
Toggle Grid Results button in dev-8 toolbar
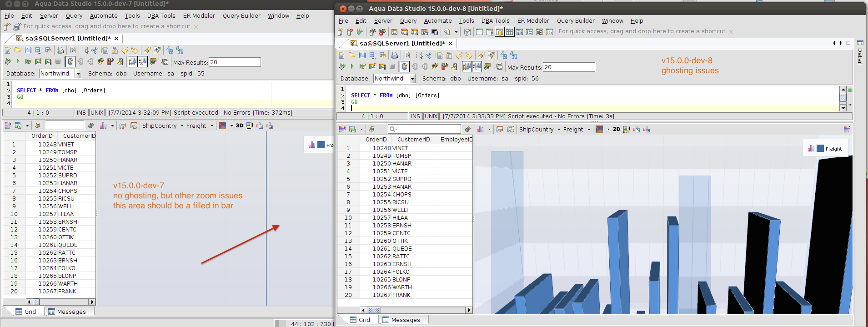point(467,66)
